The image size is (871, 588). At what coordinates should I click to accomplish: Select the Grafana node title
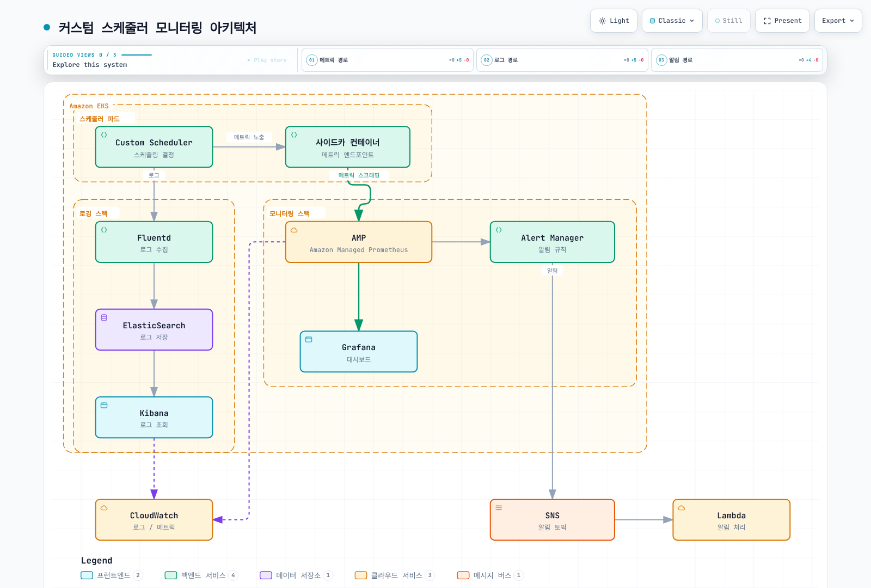(x=359, y=347)
